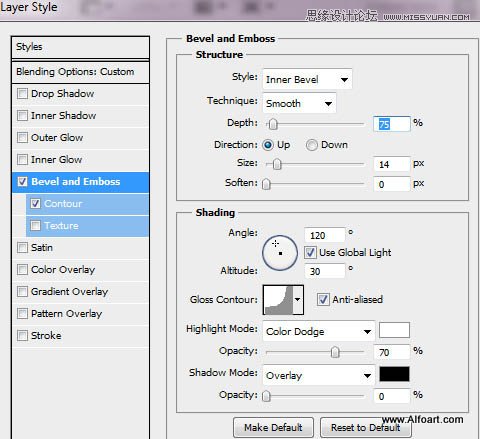480x439 pixels.
Task: Click the Reset to Default button
Action: [366, 427]
